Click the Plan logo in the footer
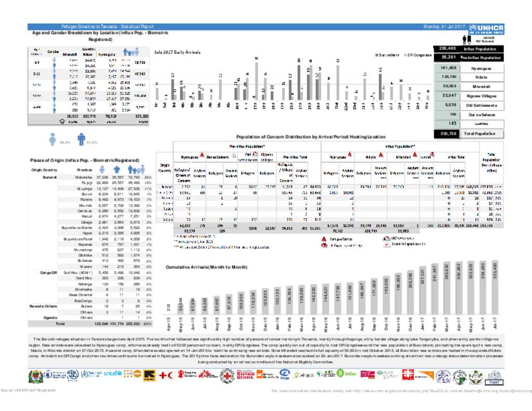The width and height of the screenshot is (532, 411). pos(284,375)
